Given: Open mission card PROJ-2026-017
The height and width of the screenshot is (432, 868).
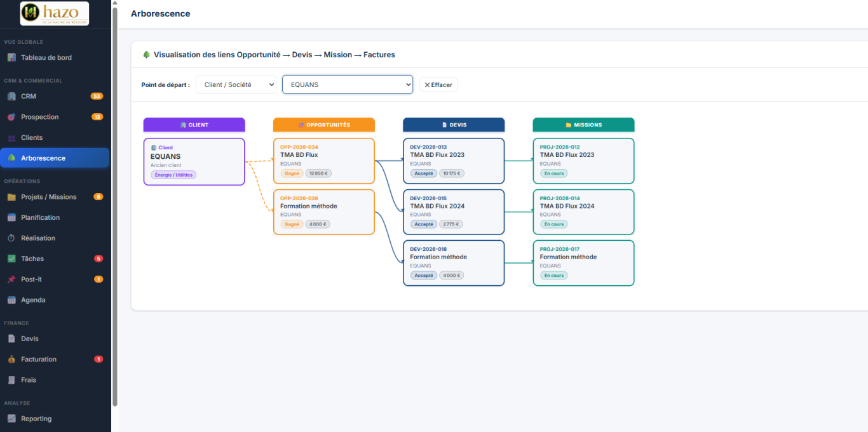Looking at the screenshot, I should (x=583, y=263).
